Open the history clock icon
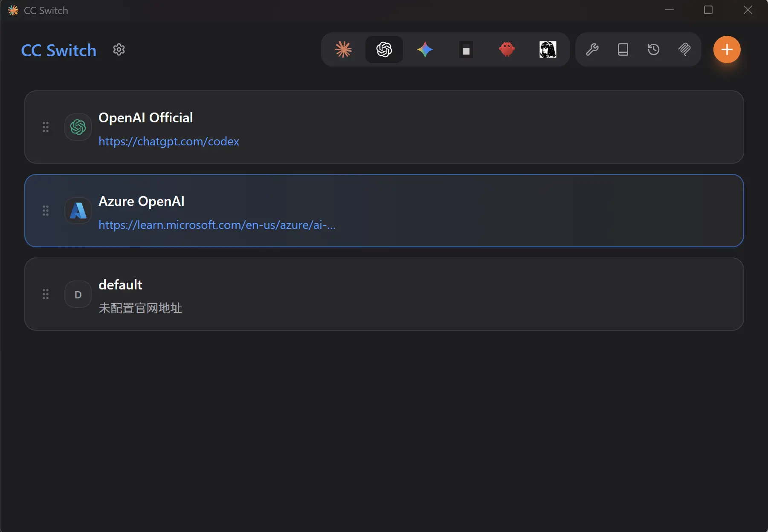Viewport: 768px width, 532px height. pos(654,49)
